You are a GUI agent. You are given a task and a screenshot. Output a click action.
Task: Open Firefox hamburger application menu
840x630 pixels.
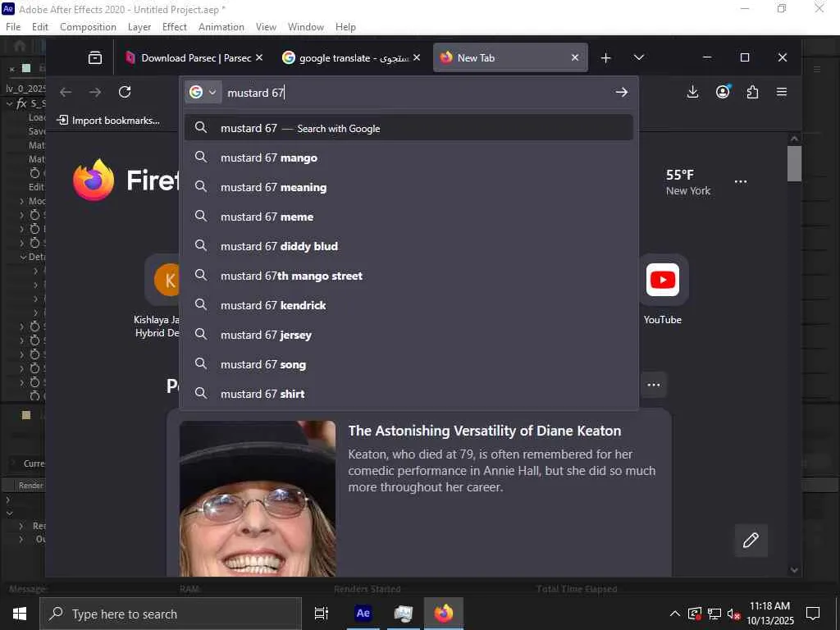tap(782, 92)
